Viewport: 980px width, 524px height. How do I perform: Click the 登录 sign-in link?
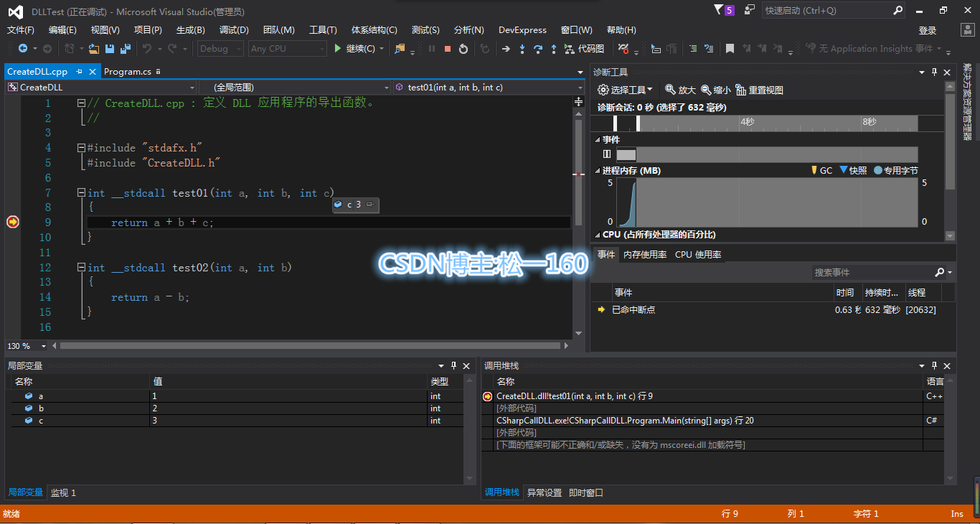point(928,30)
